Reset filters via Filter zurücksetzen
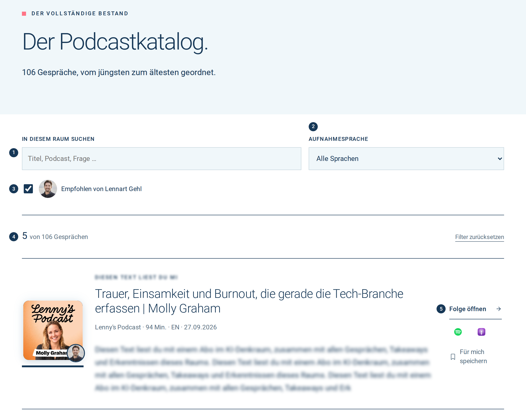 479,237
